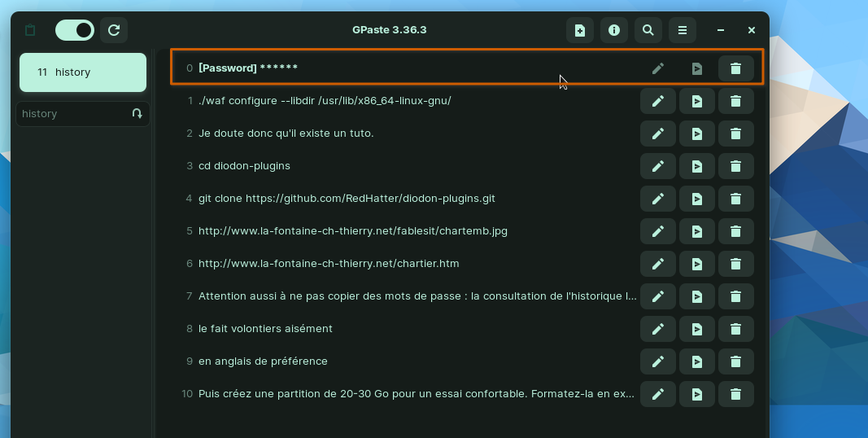Edit the 'en anglais de préférence' entry
The width and height of the screenshot is (868, 438).
pos(658,361)
